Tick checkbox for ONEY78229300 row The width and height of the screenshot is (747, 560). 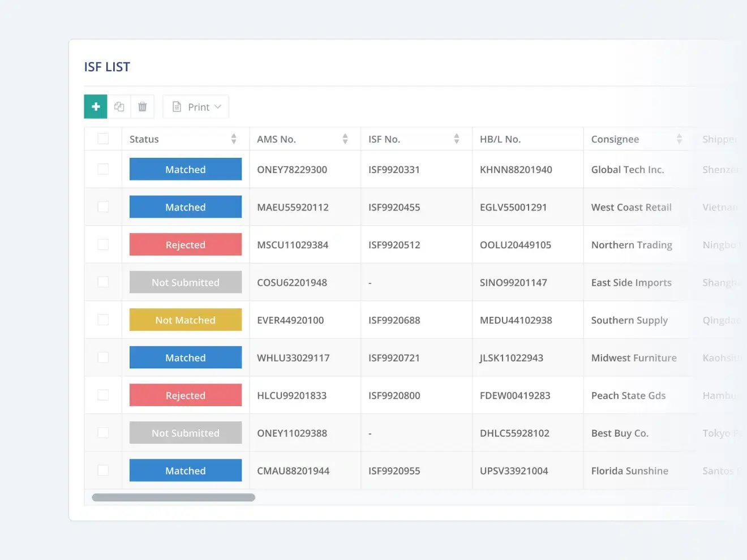tap(103, 169)
